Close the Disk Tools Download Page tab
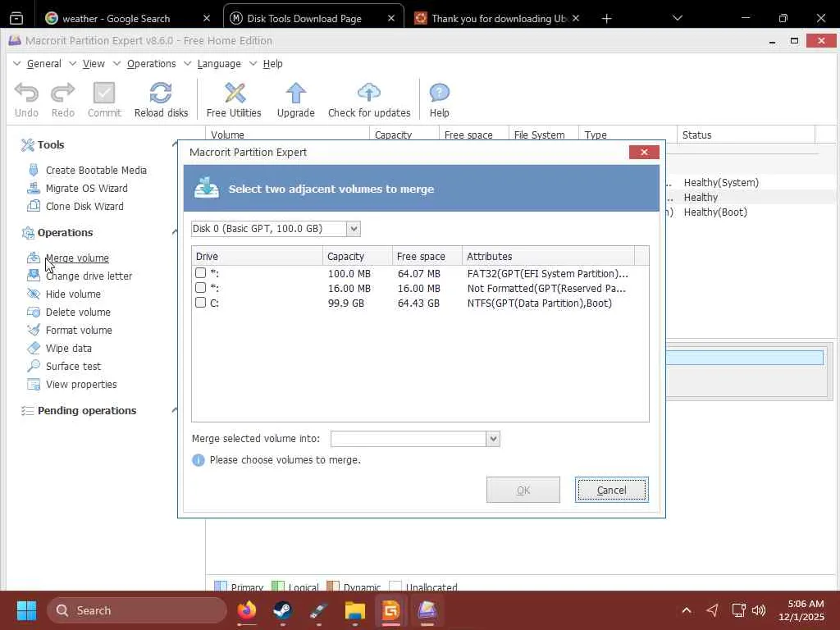The height and width of the screenshot is (630, 840). [391, 18]
